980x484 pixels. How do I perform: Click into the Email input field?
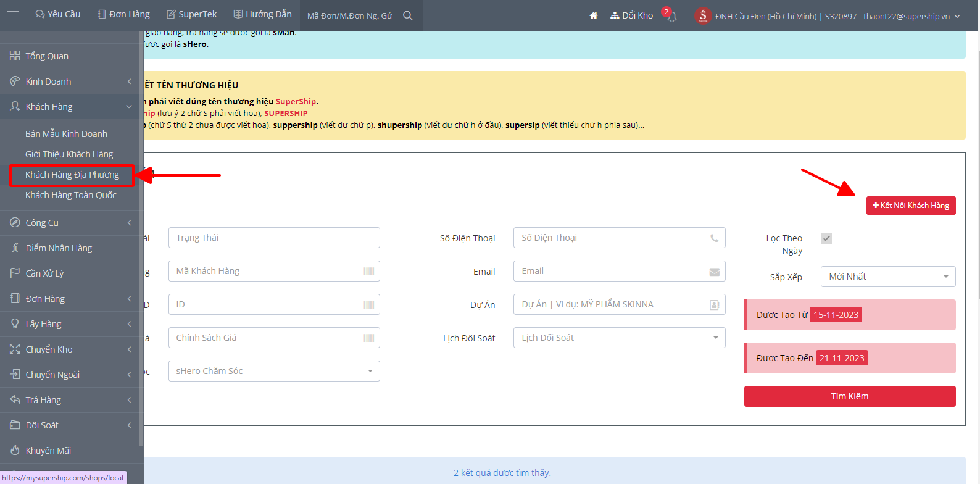click(619, 271)
